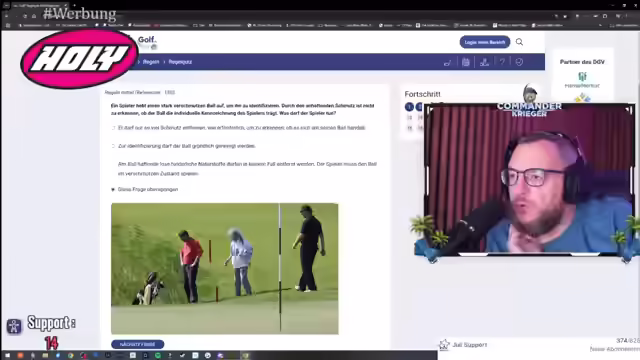
Task: Click the Nächste Frage button
Action: click(x=138, y=344)
